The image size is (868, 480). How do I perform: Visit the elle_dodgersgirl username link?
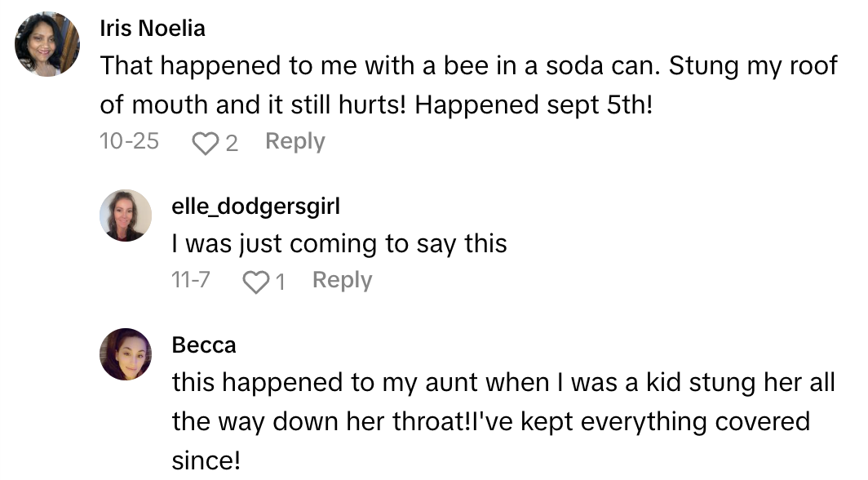[255, 207]
